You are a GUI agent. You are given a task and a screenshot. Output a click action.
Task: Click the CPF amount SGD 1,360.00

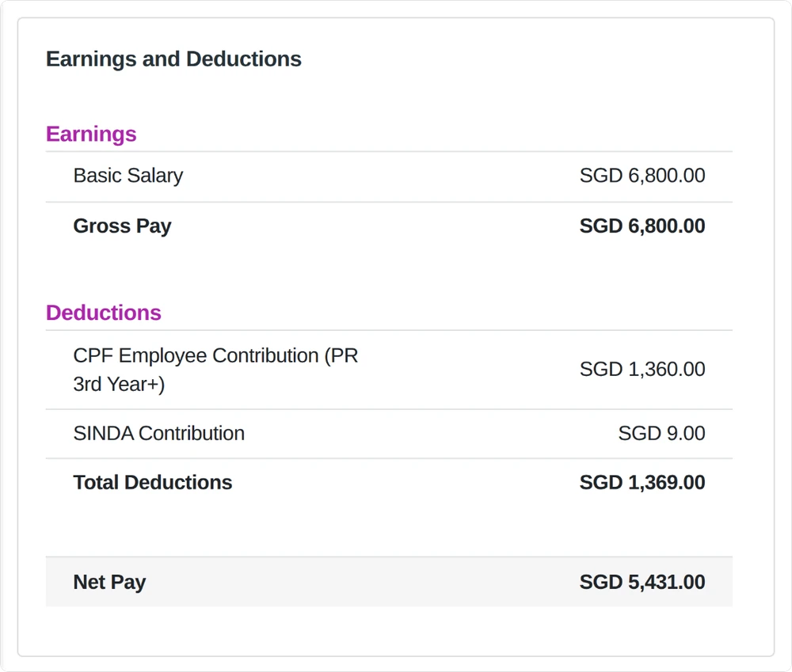642,369
